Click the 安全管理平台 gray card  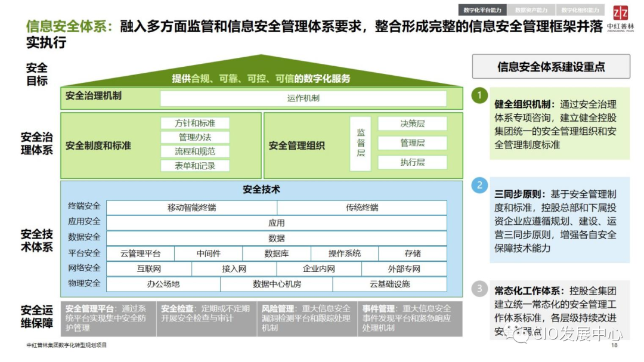pyautogui.click(x=109, y=319)
